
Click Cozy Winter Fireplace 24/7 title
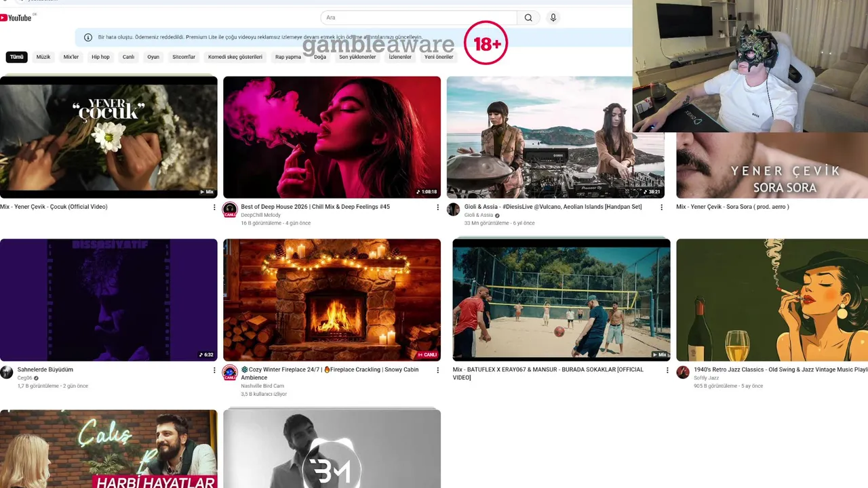[x=330, y=373]
